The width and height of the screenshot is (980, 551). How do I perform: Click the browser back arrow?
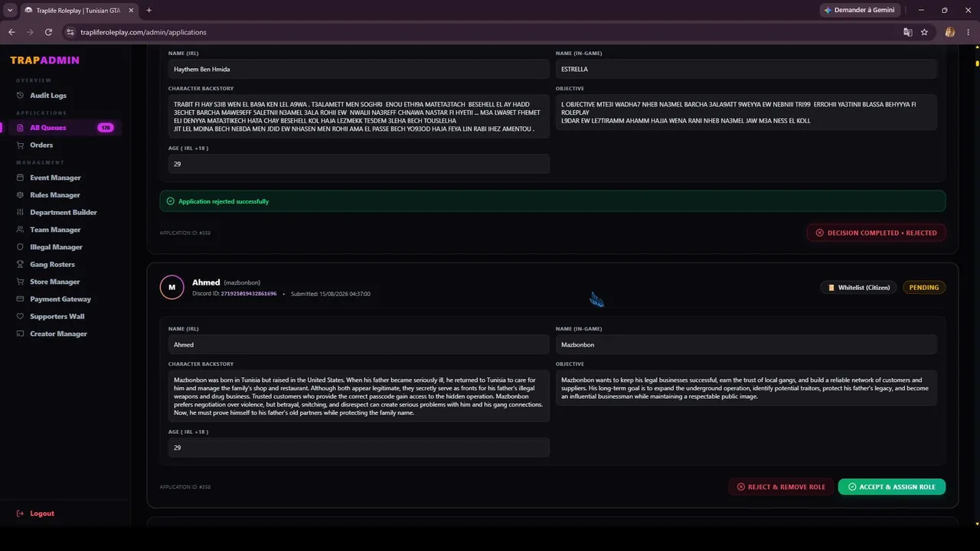click(11, 32)
